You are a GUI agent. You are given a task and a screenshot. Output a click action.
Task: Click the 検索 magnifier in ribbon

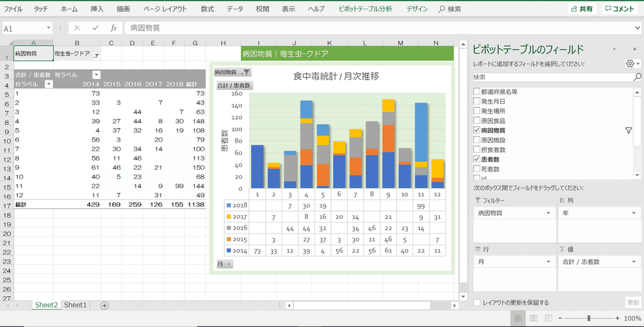point(450,9)
